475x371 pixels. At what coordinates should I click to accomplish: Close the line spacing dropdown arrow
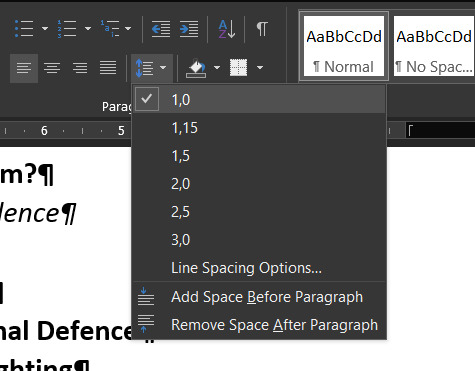[x=163, y=68]
